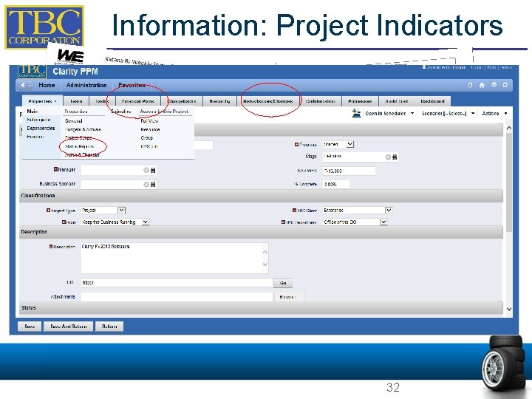This screenshot has width=532, height=399.
Task: Select Baseline menu entry
Action: (35, 137)
